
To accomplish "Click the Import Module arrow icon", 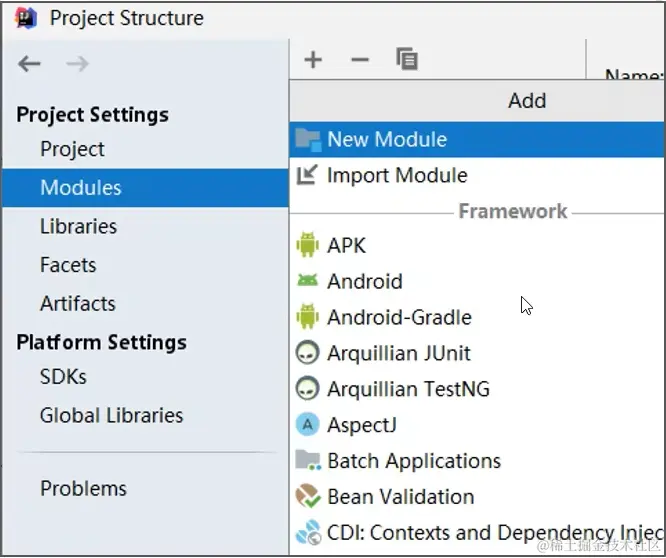I will [308, 175].
